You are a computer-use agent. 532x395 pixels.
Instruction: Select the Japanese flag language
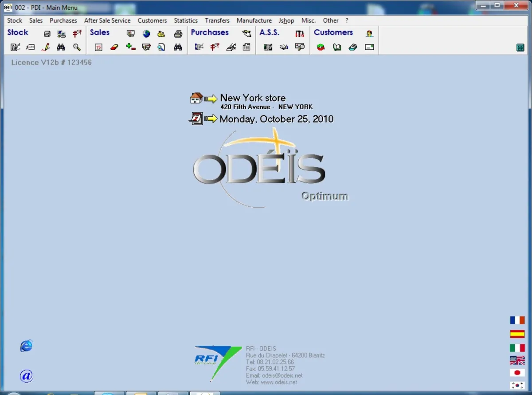[x=517, y=373]
